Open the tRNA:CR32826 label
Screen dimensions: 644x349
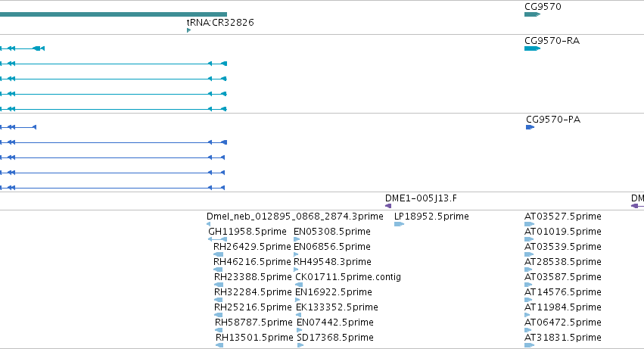pyautogui.click(x=220, y=22)
